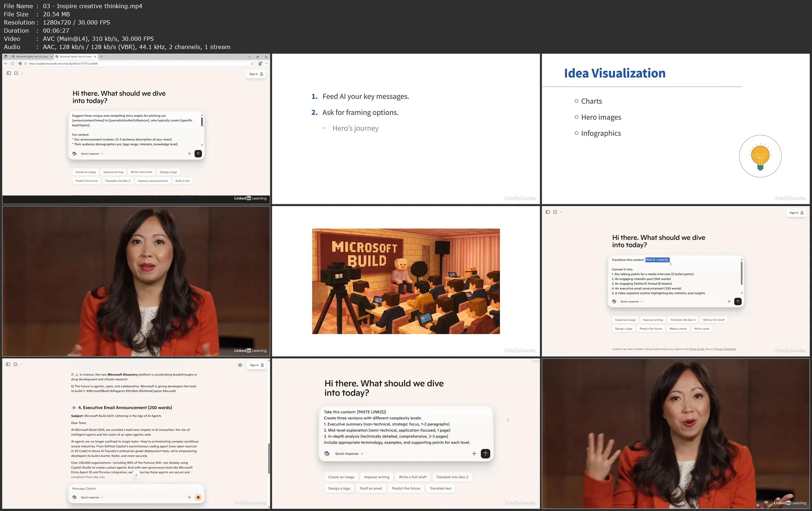Submit the 'Suggest three unique' prompt with arrow button

[198, 154]
